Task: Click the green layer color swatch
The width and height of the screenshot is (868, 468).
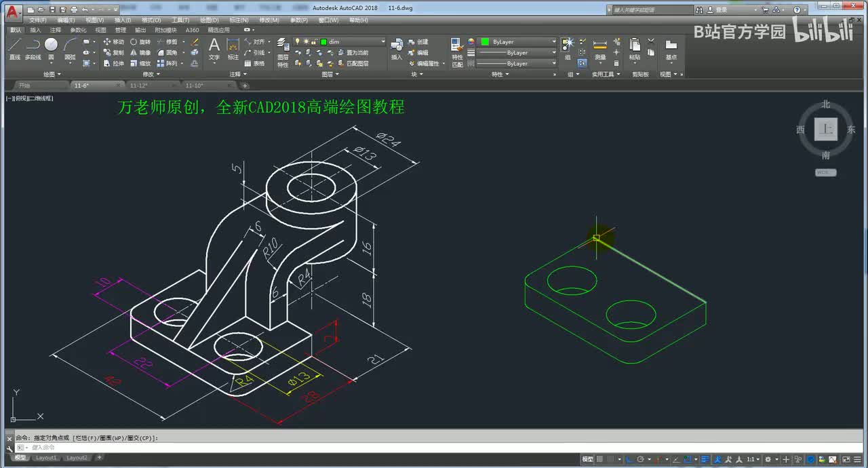Action: (x=323, y=42)
